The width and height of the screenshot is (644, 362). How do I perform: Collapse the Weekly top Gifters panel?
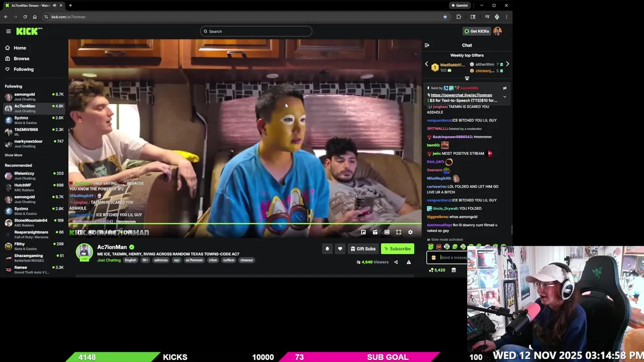tap(467, 78)
